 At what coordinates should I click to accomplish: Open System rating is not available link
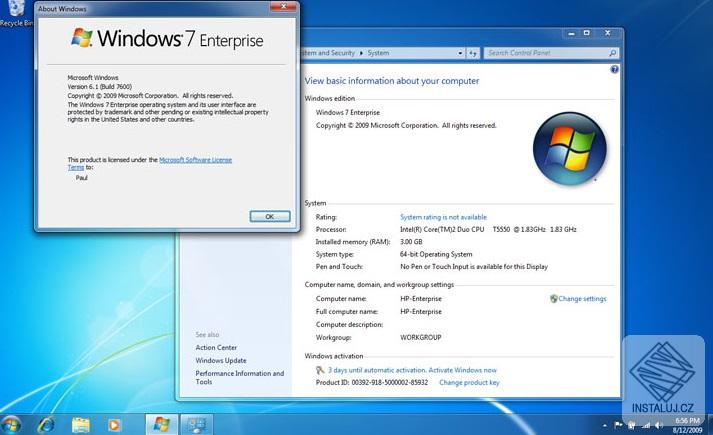coord(443,217)
